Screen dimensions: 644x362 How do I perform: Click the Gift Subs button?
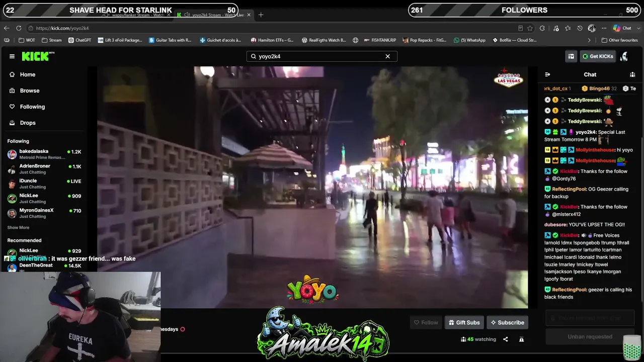464,323
